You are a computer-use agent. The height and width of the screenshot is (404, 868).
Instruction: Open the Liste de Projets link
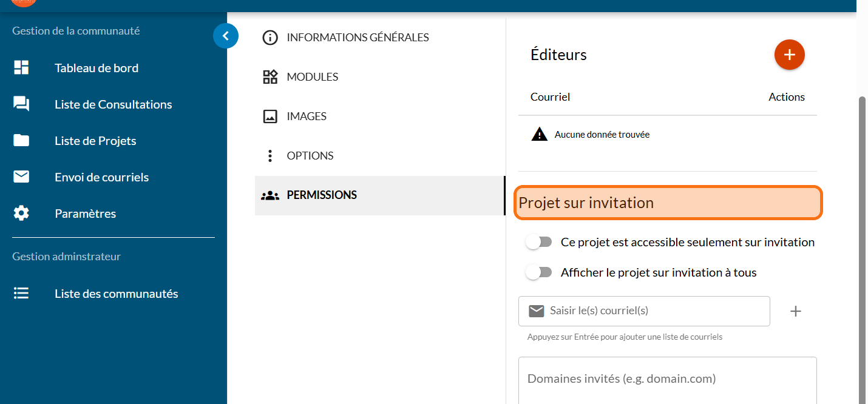coord(95,141)
